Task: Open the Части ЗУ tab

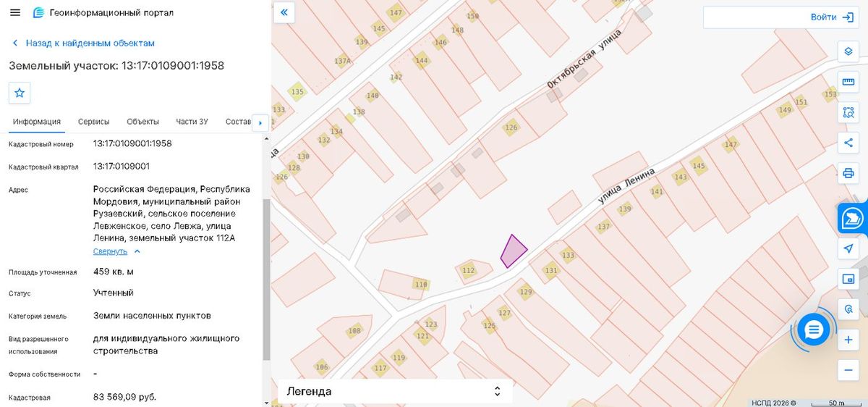Action: [192, 122]
